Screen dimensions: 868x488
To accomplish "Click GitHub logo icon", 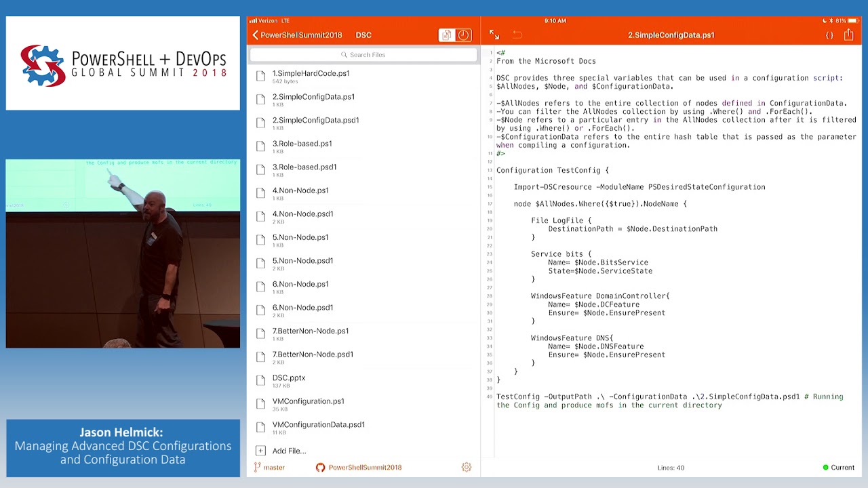I will (x=320, y=468).
